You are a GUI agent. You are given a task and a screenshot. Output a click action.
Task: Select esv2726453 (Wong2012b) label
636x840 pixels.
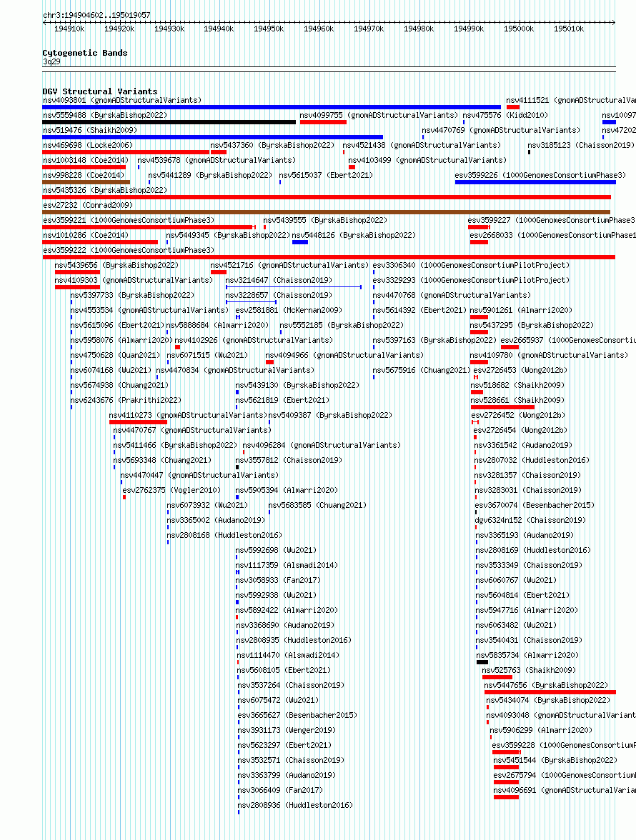click(520, 370)
